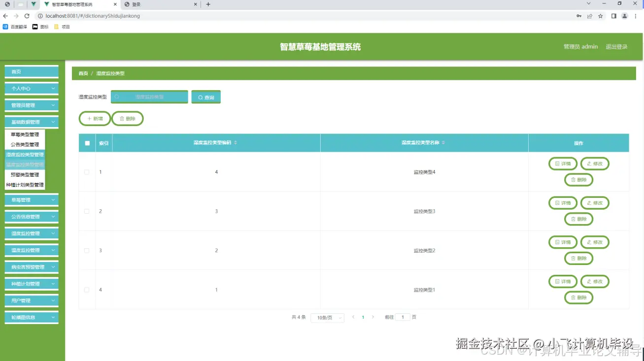
Task: Click 修改 for 监控类型2
Action: pyautogui.click(x=595, y=242)
